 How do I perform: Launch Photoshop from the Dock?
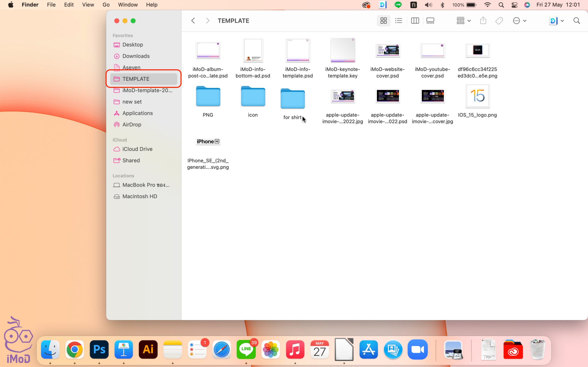pyautogui.click(x=99, y=350)
